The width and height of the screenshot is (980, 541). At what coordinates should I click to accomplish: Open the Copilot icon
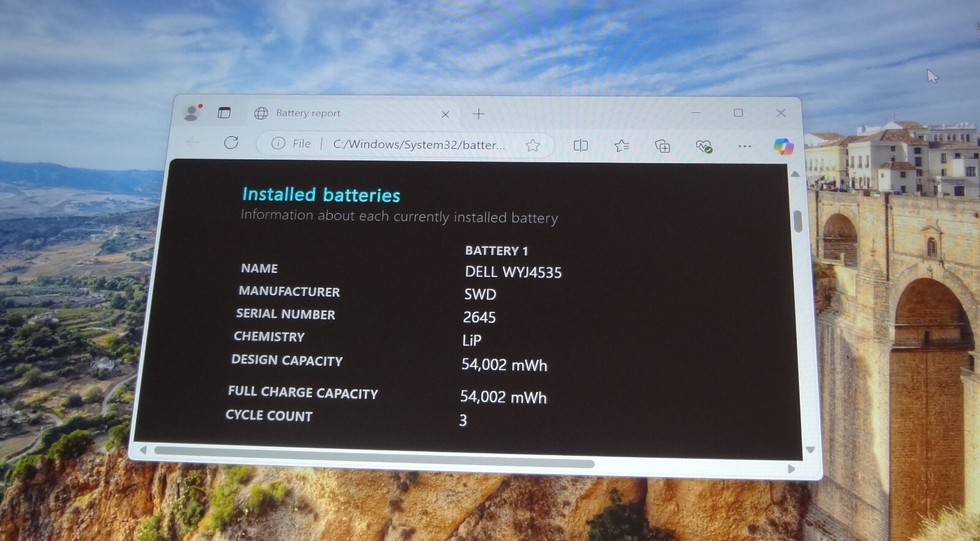[x=783, y=146]
